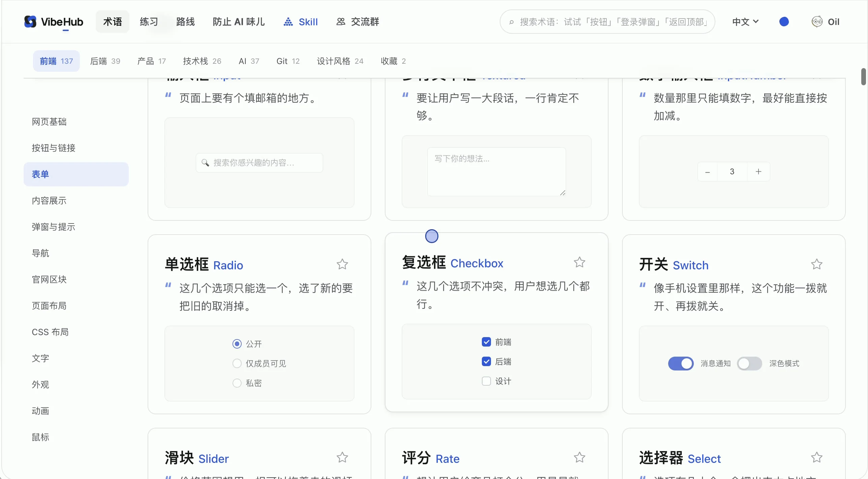Click the Oil user avatar icon

point(817,22)
